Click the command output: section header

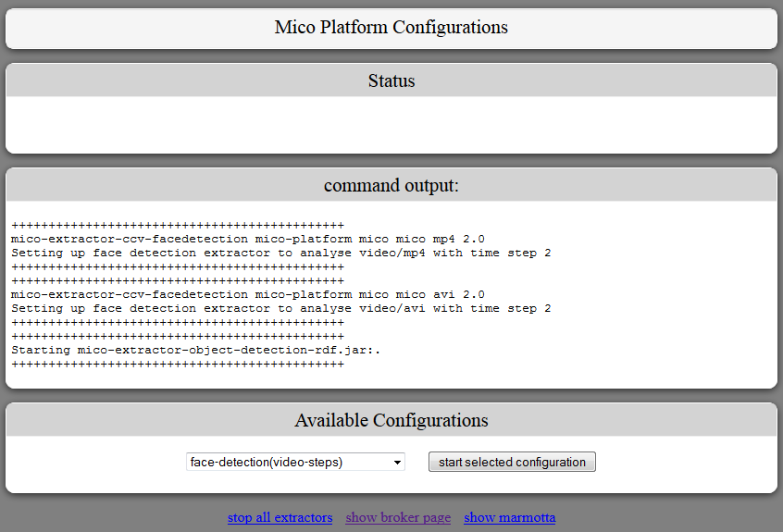coord(391,185)
